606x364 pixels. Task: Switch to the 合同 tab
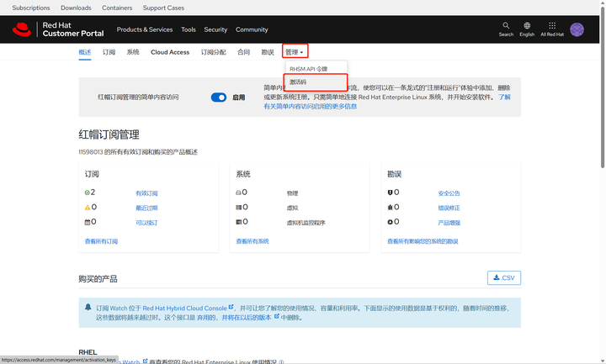coord(243,52)
